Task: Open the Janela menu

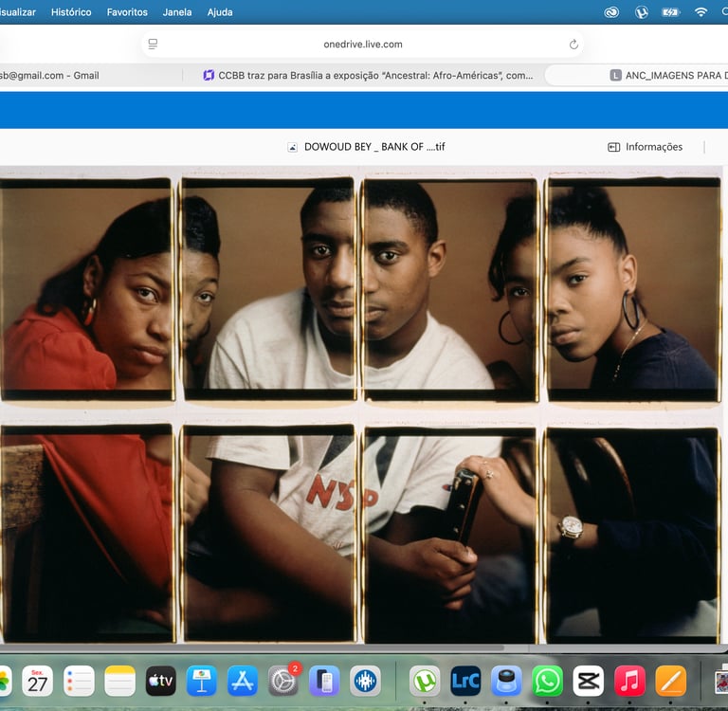Action: pyautogui.click(x=177, y=12)
